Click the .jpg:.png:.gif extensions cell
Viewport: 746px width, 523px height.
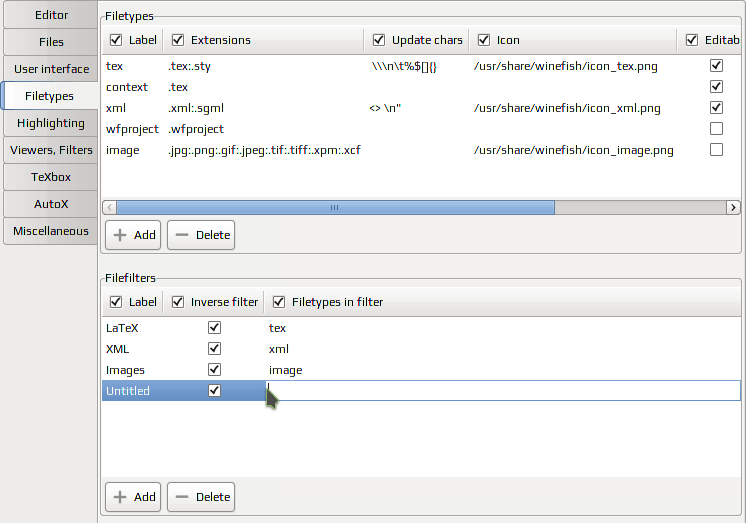[264, 150]
